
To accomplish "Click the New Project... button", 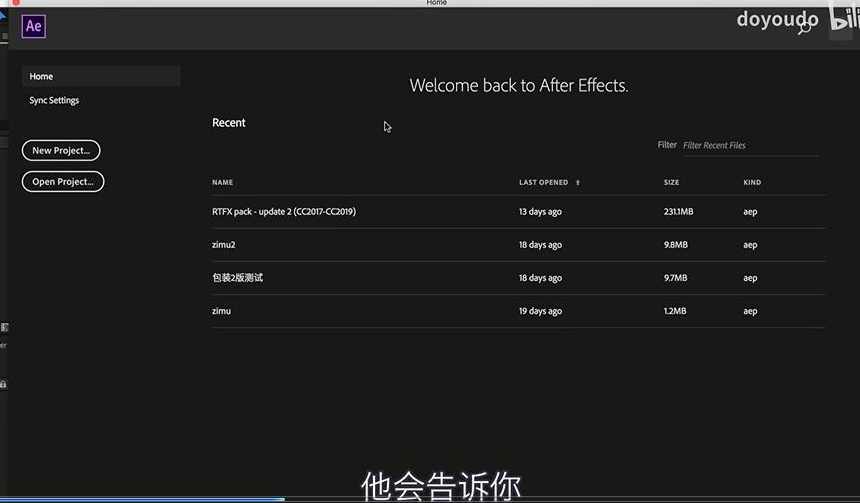I will tap(61, 150).
